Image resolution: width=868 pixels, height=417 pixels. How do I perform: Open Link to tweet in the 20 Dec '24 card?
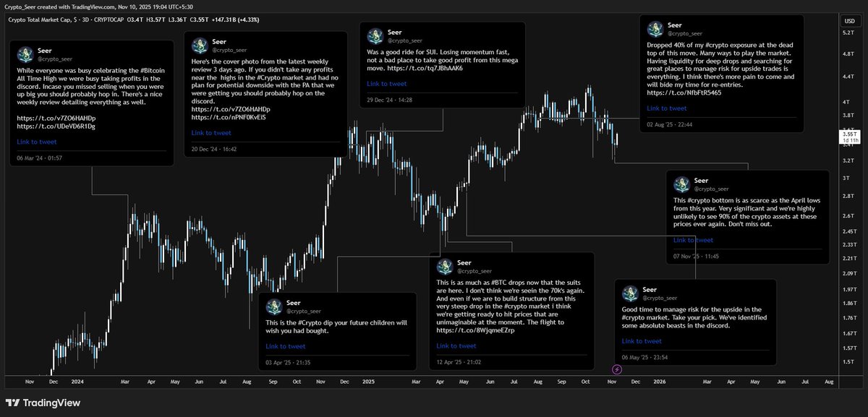click(211, 133)
